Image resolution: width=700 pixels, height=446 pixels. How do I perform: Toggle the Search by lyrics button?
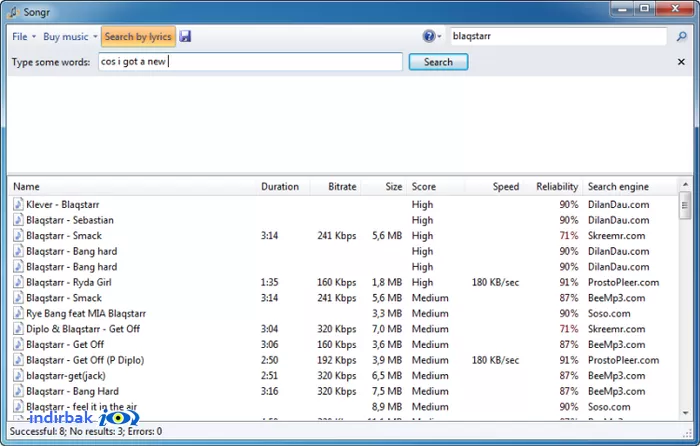coord(138,37)
